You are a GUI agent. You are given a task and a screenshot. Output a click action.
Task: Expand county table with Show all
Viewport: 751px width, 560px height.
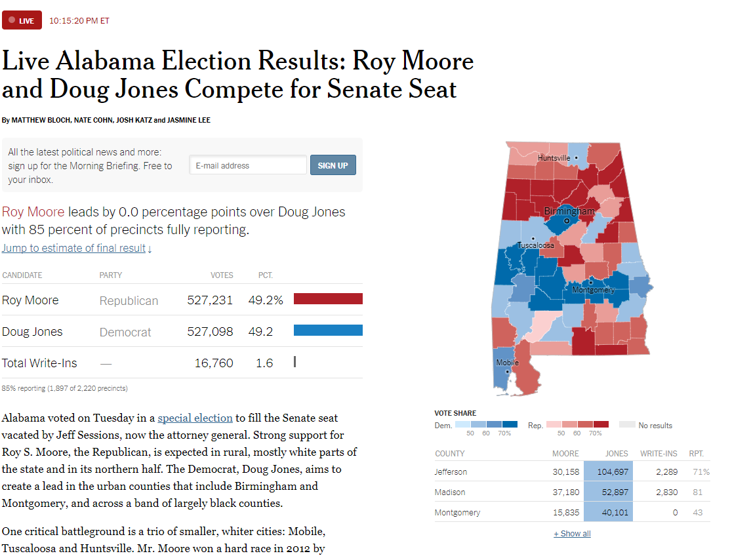(x=573, y=534)
